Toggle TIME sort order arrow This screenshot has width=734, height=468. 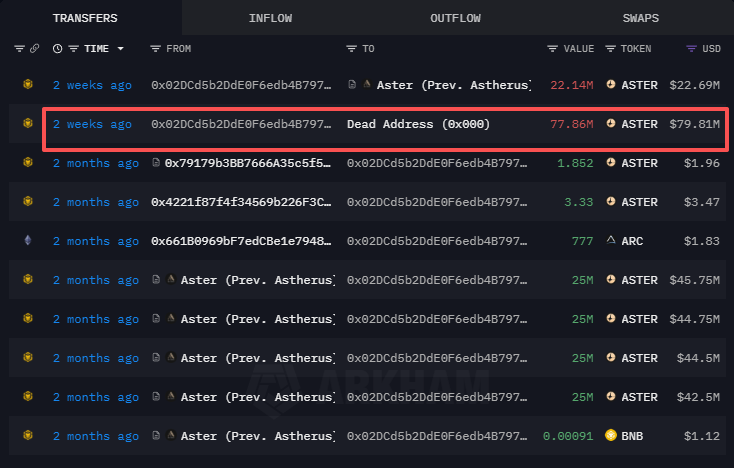tap(121, 49)
